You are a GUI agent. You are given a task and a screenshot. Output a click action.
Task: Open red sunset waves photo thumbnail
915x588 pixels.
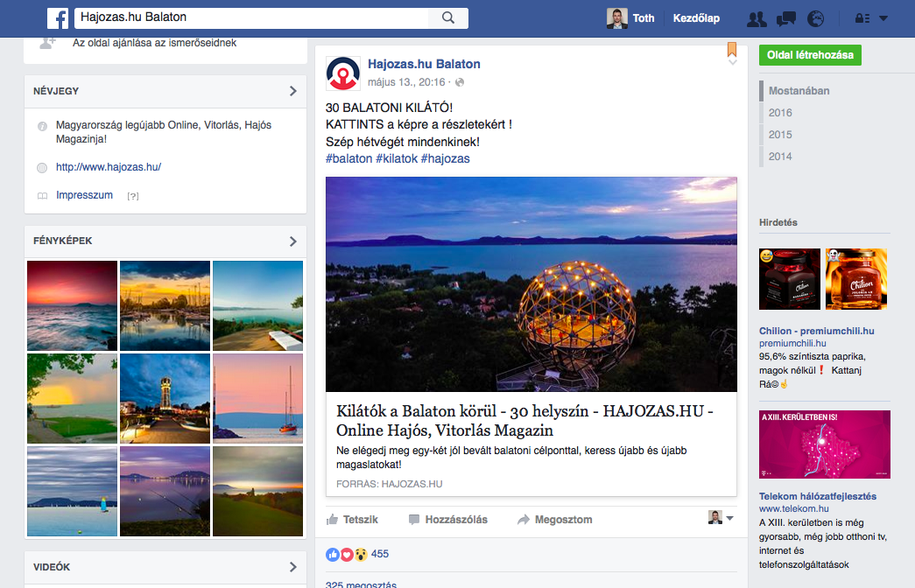(x=73, y=305)
